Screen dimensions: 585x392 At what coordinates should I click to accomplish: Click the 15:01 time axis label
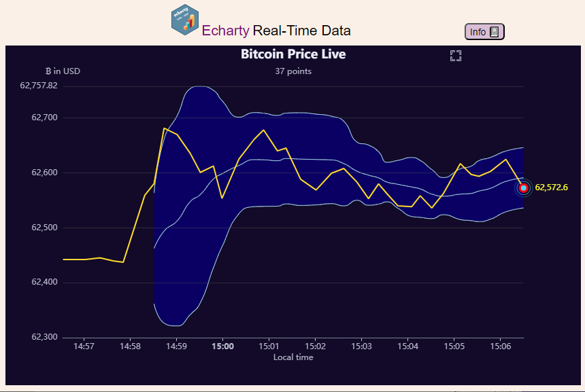tap(269, 346)
